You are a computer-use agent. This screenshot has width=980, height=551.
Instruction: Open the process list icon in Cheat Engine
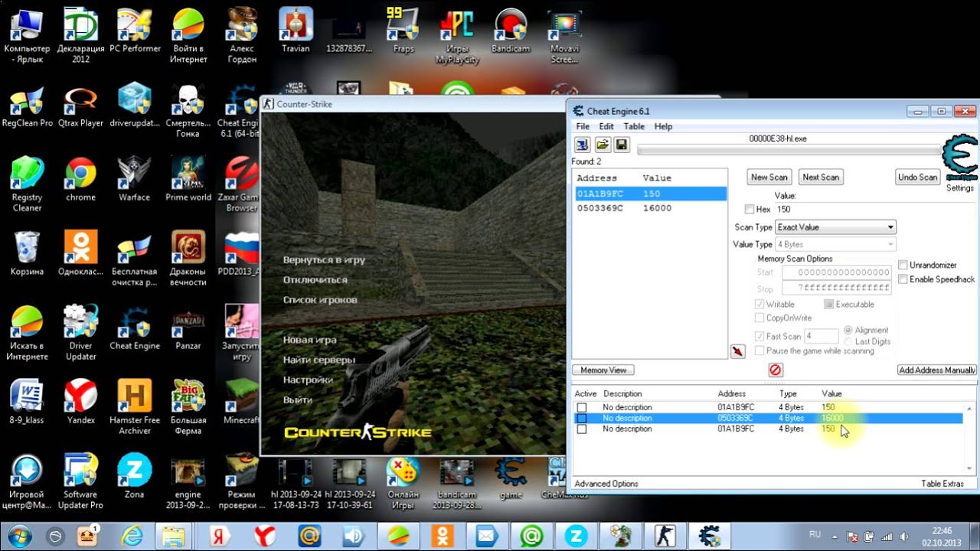tap(582, 145)
